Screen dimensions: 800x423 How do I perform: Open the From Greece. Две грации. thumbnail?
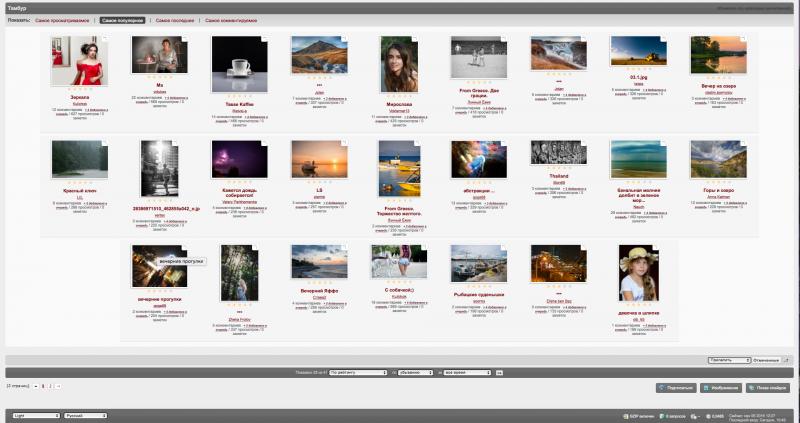[x=479, y=57]
